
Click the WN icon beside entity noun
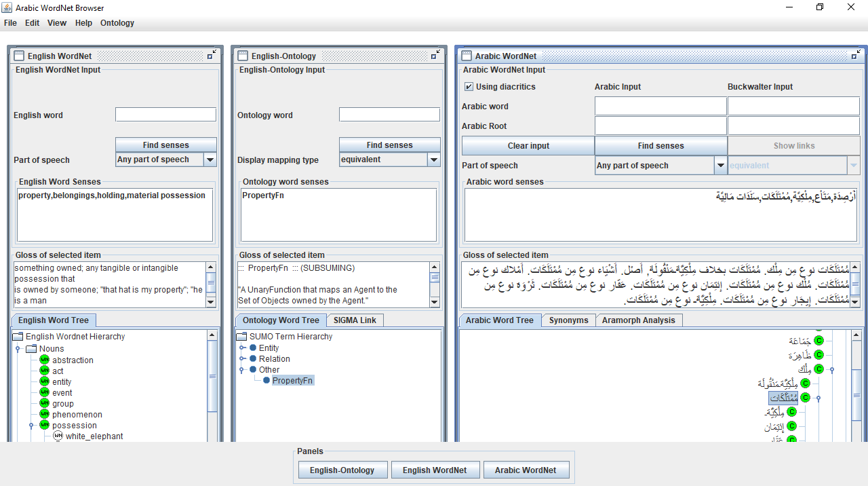(x=44, y=381)
